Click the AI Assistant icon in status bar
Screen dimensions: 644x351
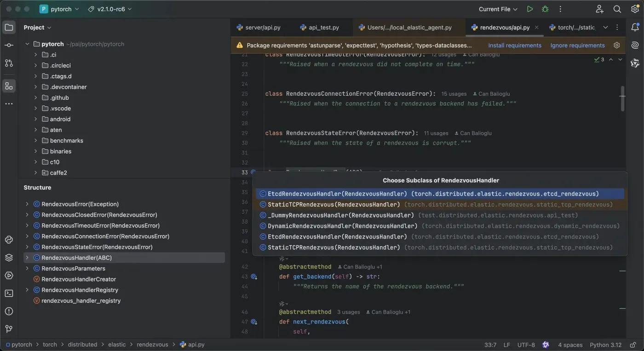pyautogui.click(x=546, y=345)
